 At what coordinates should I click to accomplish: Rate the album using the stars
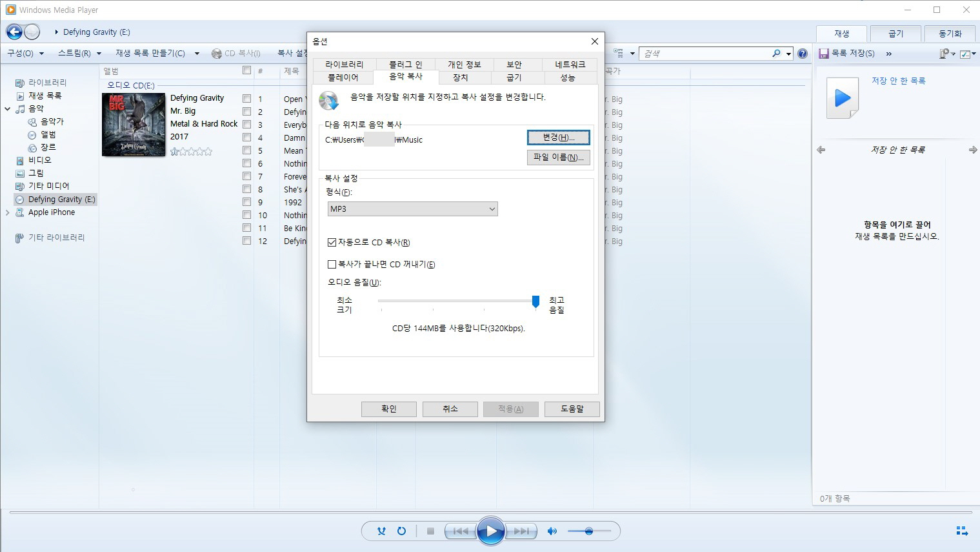click(191, 152)
